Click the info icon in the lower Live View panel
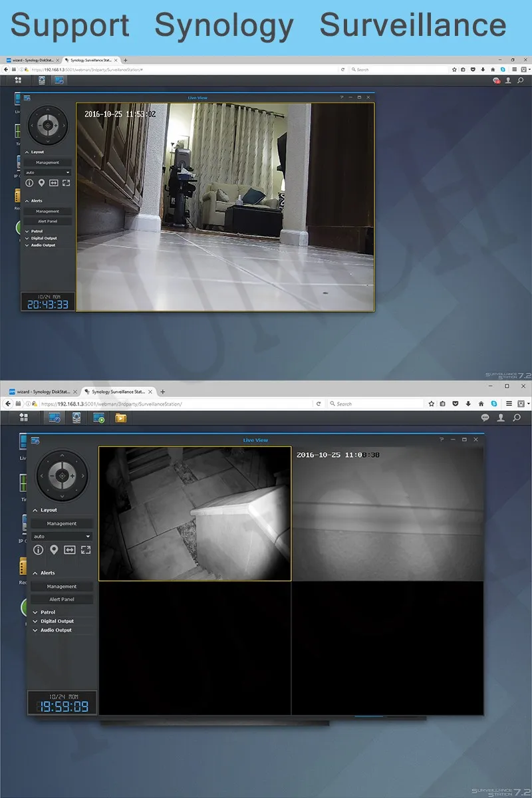This screenshot has height=798, width=532. pos(39,550)
